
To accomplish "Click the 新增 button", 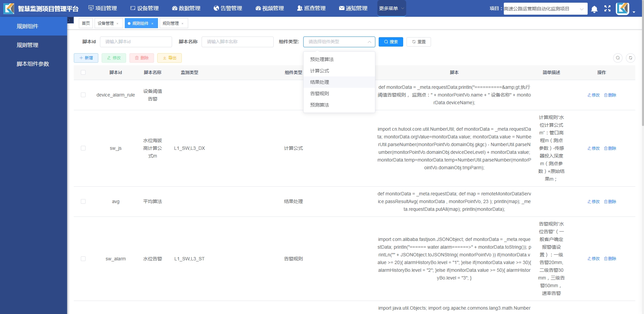I will [x=86, y=58].
